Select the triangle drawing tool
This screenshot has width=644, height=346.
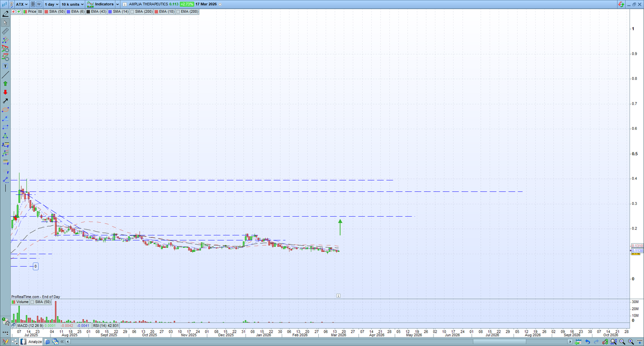pyautogui.click(x=5, y=136)
